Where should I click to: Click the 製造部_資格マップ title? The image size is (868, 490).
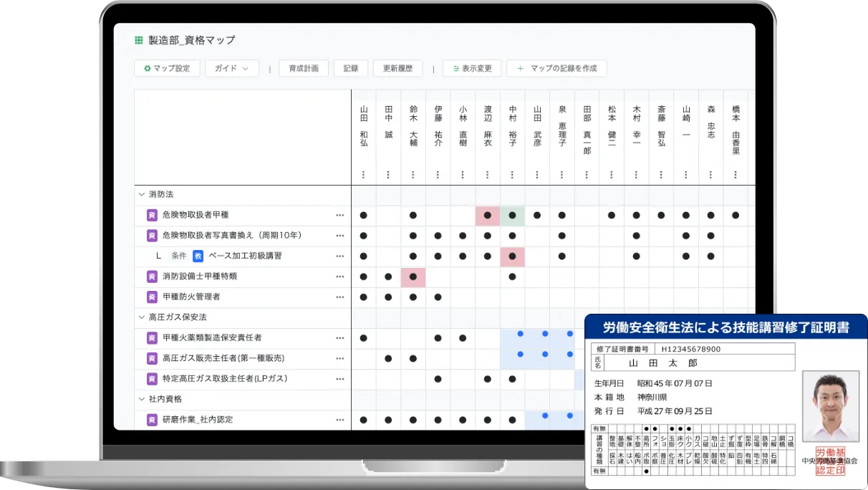tap(191, 40)
